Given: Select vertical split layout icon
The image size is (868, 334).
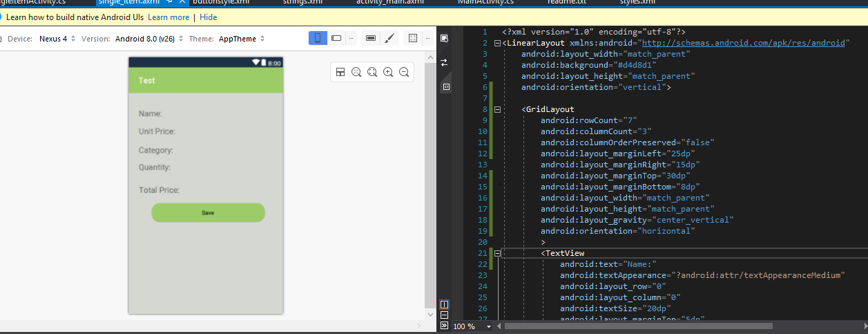Looking at the screenshot, I should click(x=444, y=304).
